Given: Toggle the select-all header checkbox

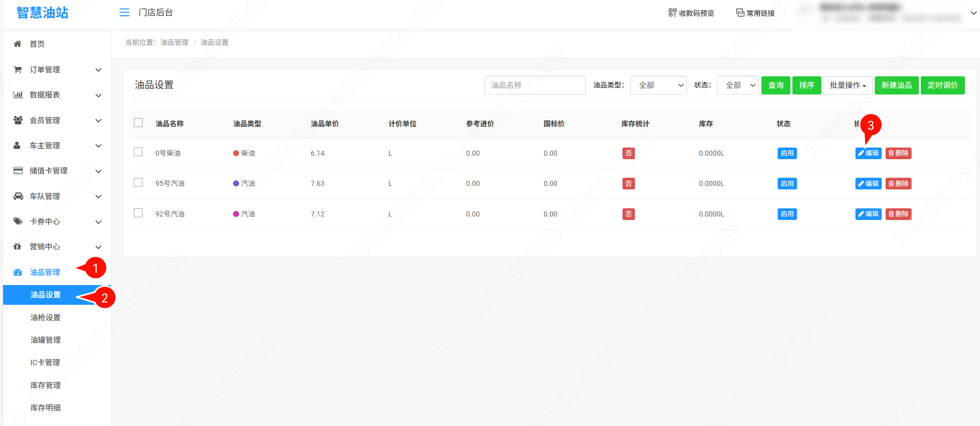Looking at the screenshot, I should (138, 123).
